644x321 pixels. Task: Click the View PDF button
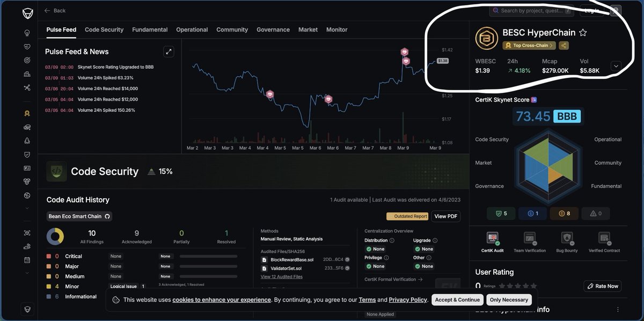[x=447, y=216]
